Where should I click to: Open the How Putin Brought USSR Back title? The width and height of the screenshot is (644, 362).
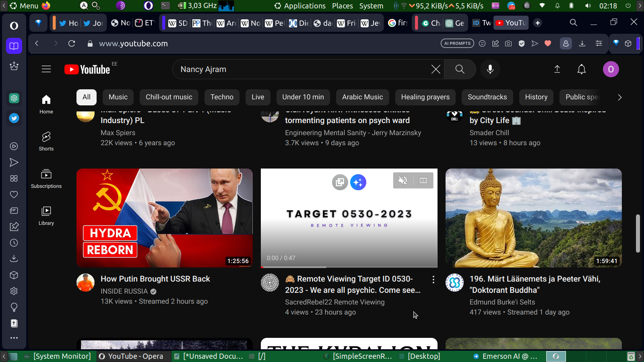(155, 279)
